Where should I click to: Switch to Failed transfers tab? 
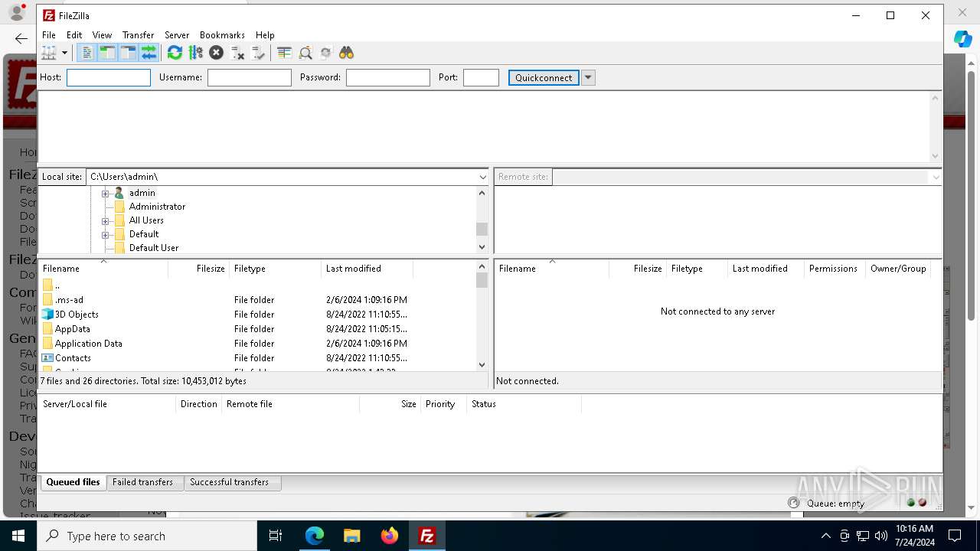pyautogui.click(x=143, y=482)
